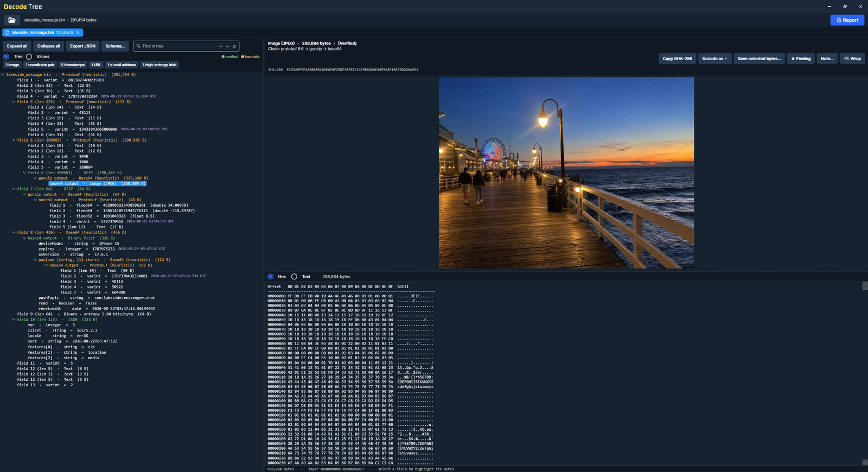Click the SHA-256 hash value
868x472 pixels.
point(352,69)
